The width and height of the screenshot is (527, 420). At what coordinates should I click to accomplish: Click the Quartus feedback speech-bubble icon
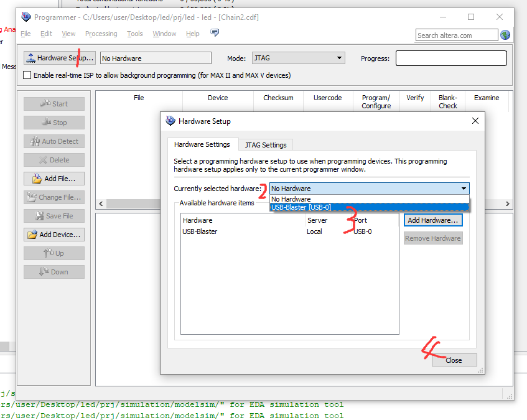coord(215,32)
